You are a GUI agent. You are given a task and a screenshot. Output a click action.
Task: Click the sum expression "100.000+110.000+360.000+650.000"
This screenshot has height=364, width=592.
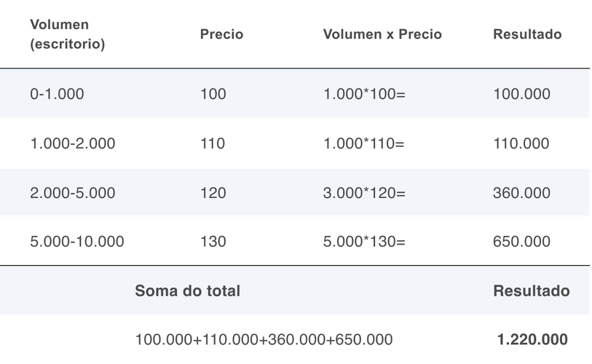264,339
